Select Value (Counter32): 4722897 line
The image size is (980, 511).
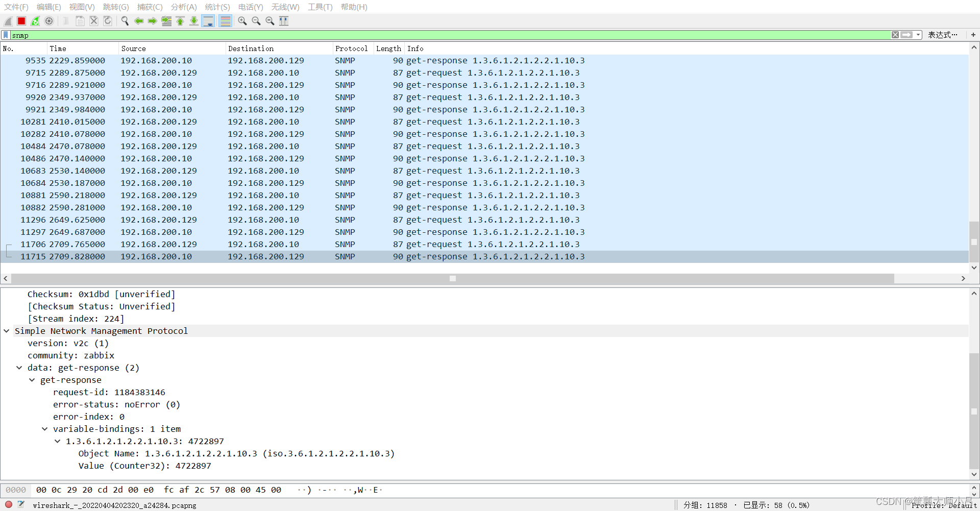click(145, 466)
